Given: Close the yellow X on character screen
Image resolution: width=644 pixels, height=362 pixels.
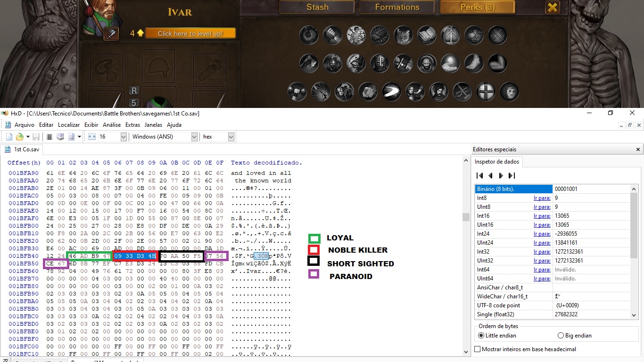Looking at the screenshot, I should coord(553,7).
